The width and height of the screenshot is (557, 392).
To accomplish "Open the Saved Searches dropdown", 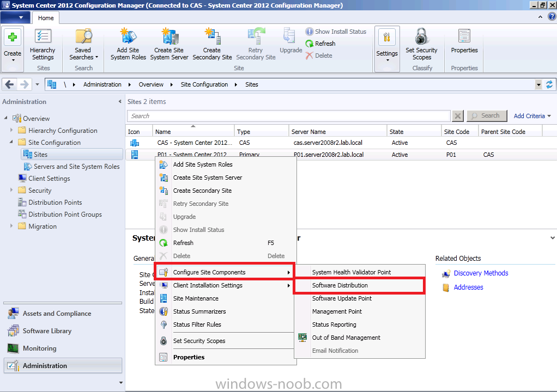I will pos(83,45).
